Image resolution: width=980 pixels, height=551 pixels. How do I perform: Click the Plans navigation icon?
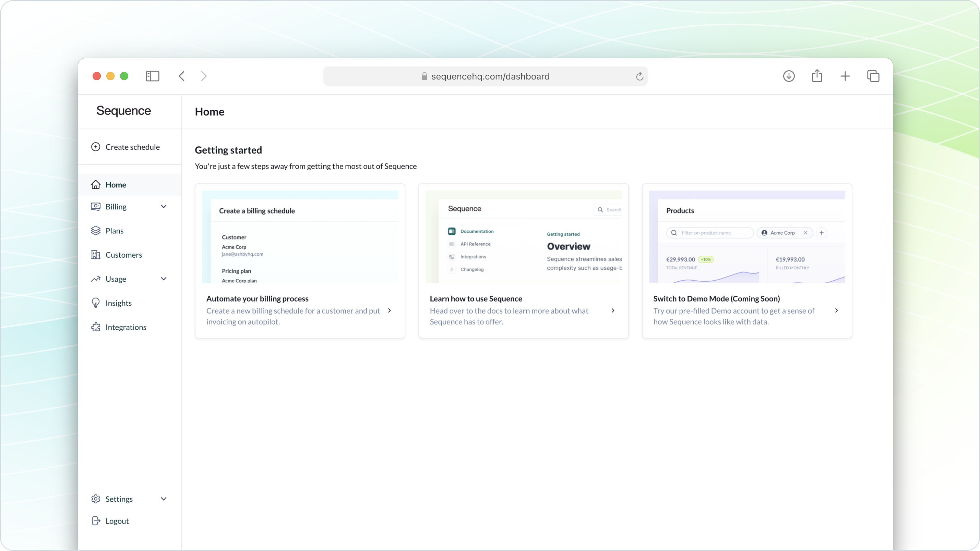tap(96, 231)
